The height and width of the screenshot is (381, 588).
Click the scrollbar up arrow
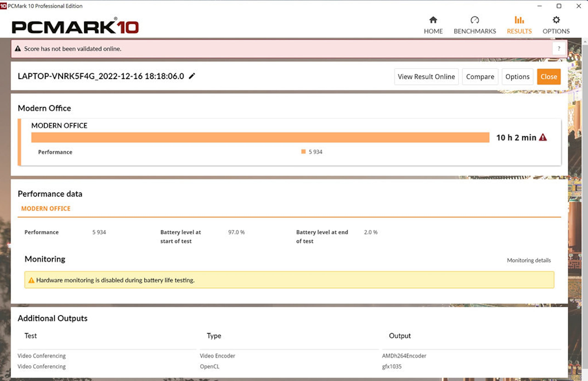tap(585, 42)
